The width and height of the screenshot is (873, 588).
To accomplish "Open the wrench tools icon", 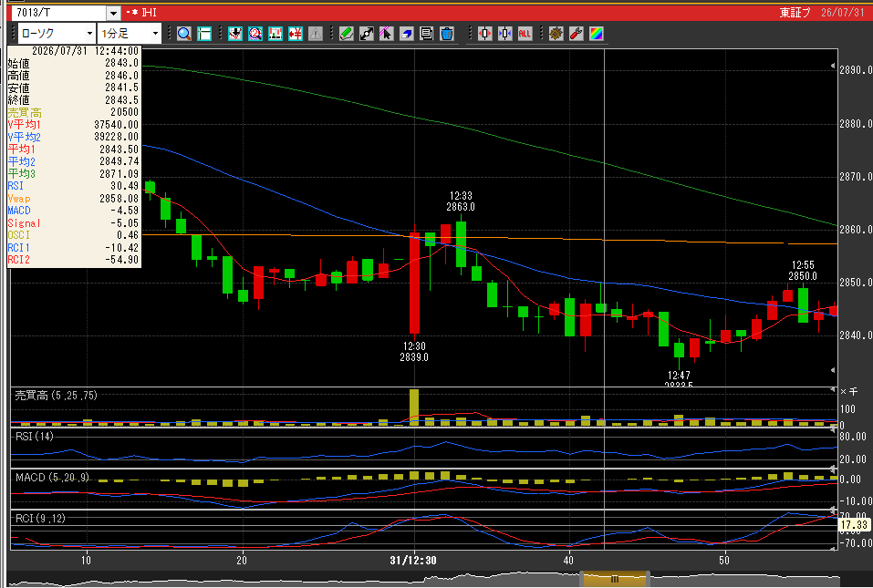I will click(x=576, y=34).
